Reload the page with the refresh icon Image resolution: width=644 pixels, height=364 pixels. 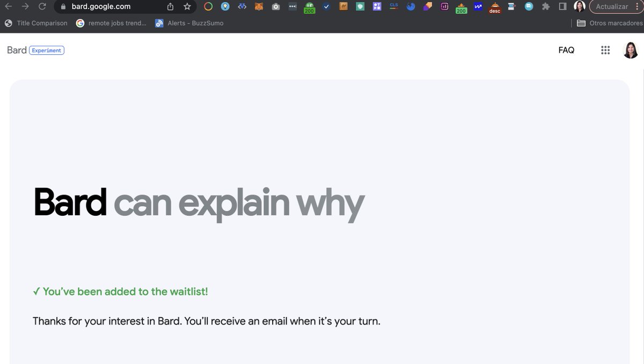(42, 7)
